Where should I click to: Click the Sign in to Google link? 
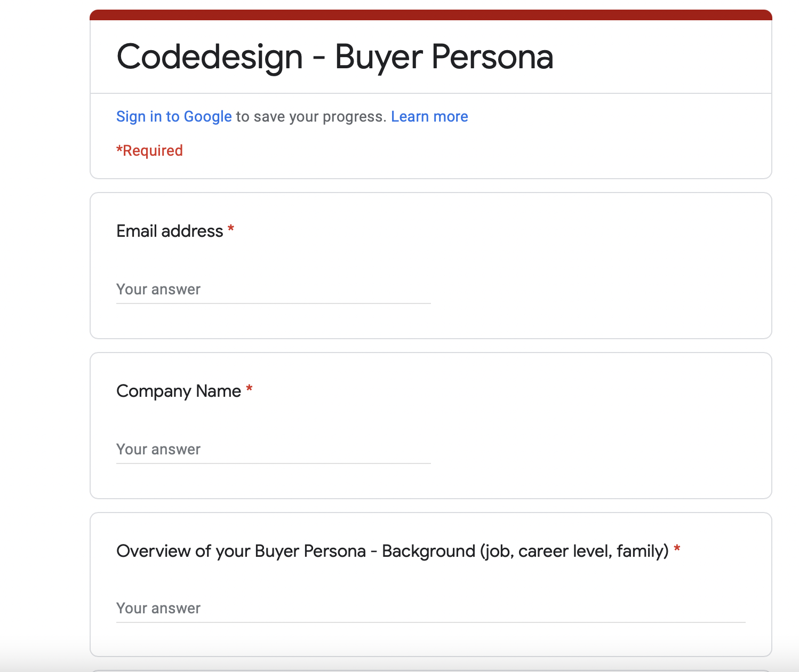tap(174, 117)
